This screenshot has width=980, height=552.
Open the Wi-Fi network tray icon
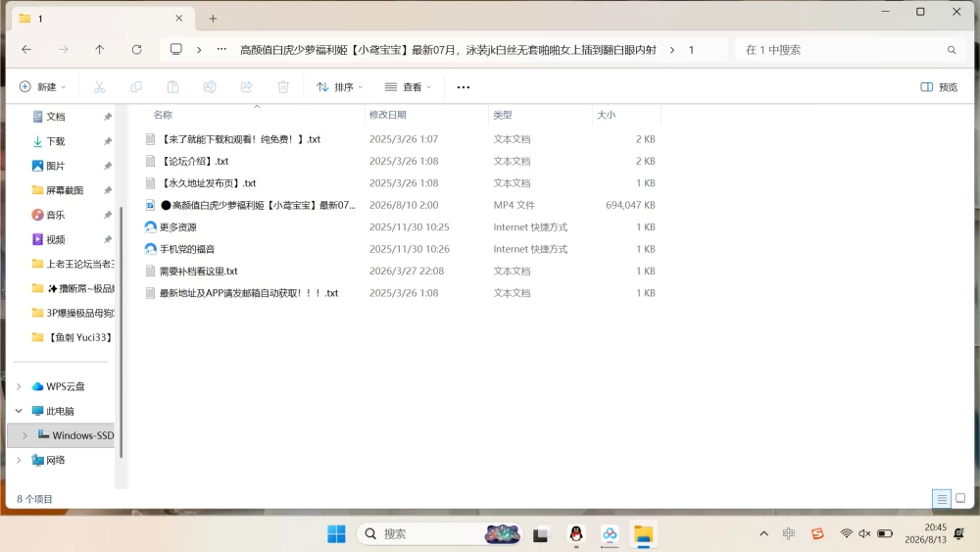click(847, 533)
